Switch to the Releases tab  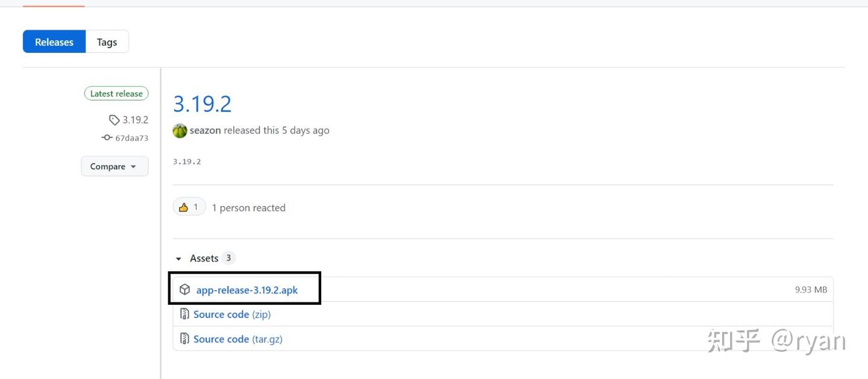(x=54, y=42)
